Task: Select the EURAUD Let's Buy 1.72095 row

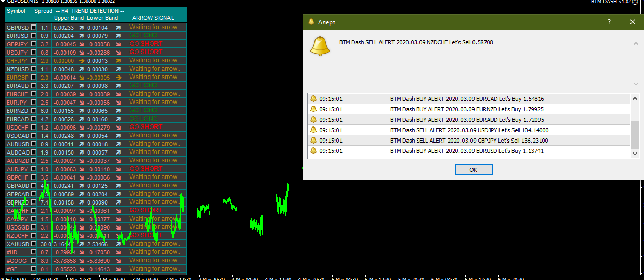Action: [469, 120]
